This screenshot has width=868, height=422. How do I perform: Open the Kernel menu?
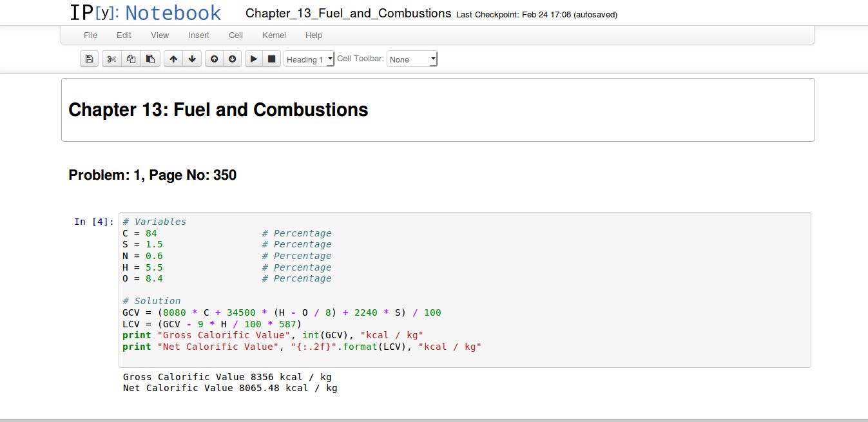pyautogui.click(x=274, y=35)
